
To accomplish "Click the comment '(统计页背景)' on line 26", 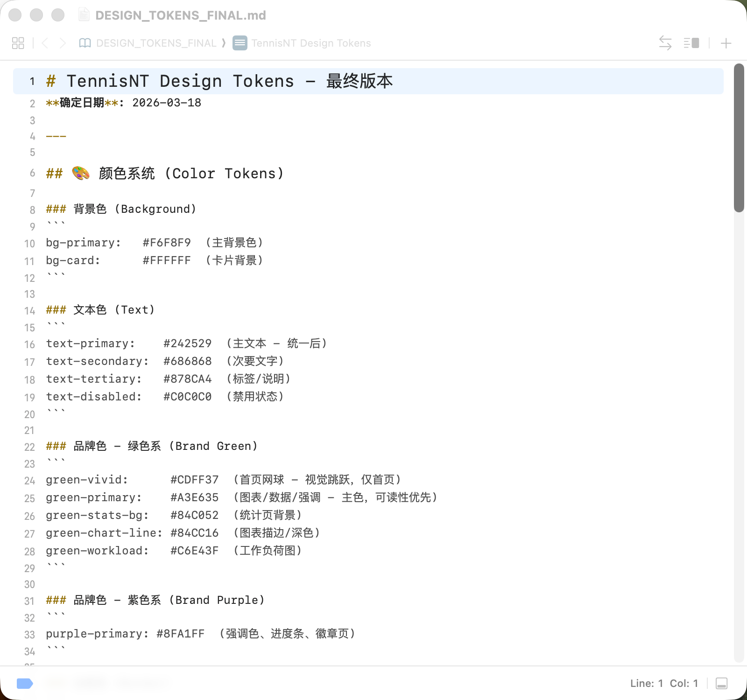I will pos(268,515).
